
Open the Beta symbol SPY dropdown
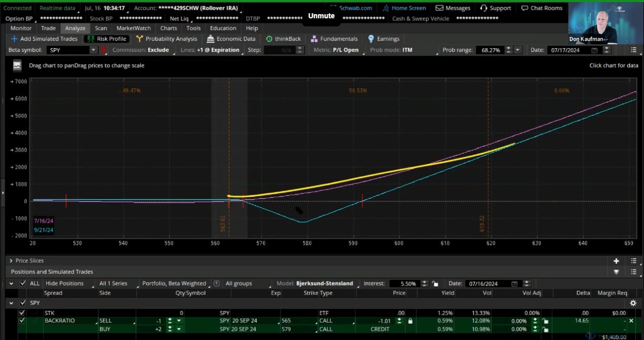click(x=93, y=50)
